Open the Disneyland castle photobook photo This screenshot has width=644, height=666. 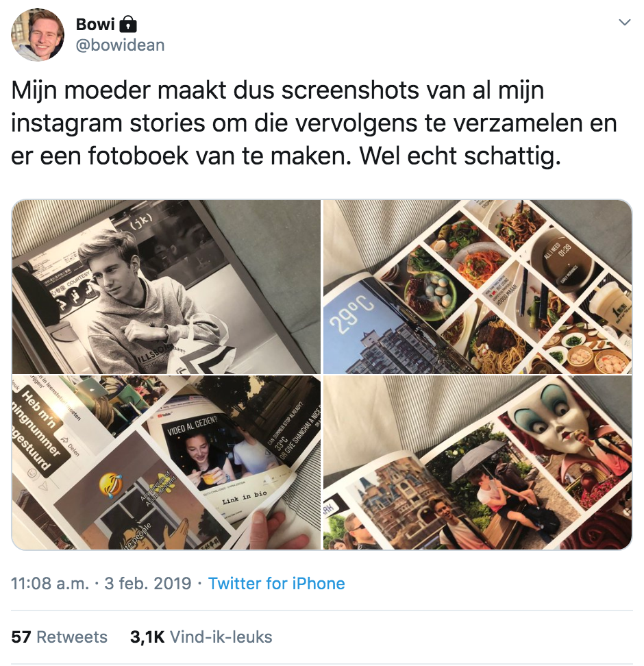pyautogui.click(x=478, y=463)
